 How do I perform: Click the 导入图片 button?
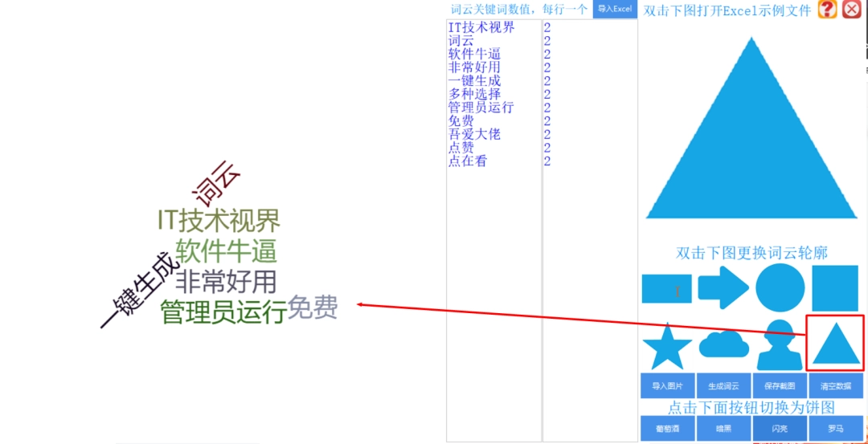668,386
